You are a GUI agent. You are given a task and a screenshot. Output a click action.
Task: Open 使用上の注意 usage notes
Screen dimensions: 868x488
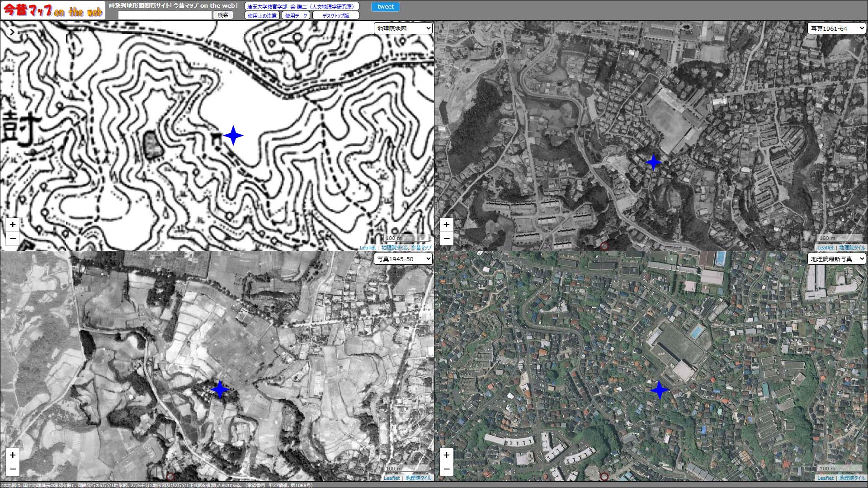[262, 15]
